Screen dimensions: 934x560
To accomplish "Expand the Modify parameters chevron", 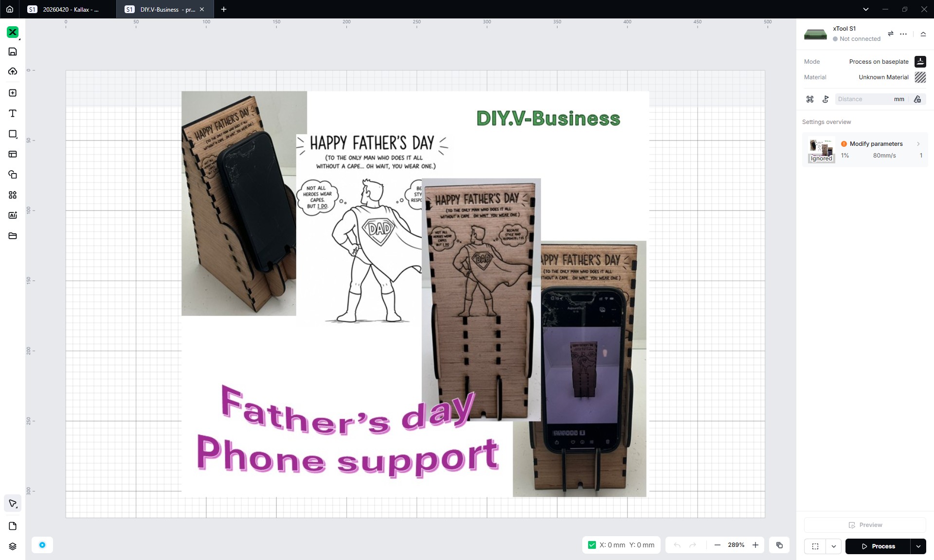I will coord(918,144).
